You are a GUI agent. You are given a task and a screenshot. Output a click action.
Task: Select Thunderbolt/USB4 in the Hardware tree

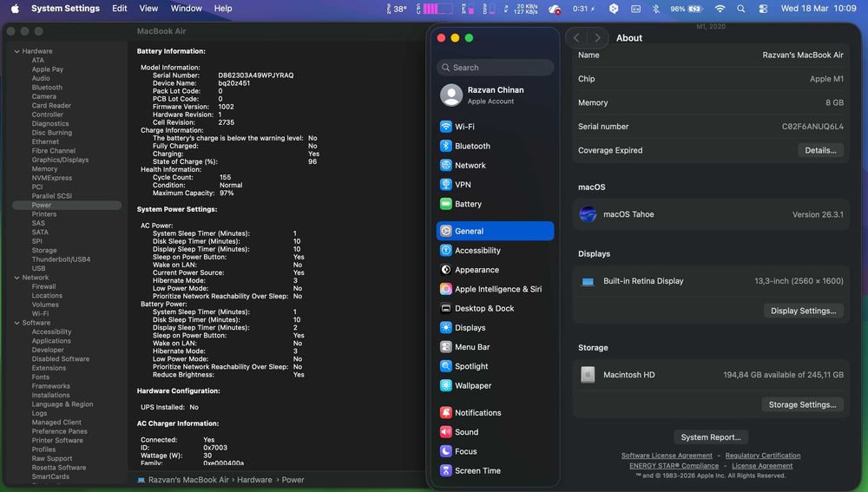click(61, 259)
